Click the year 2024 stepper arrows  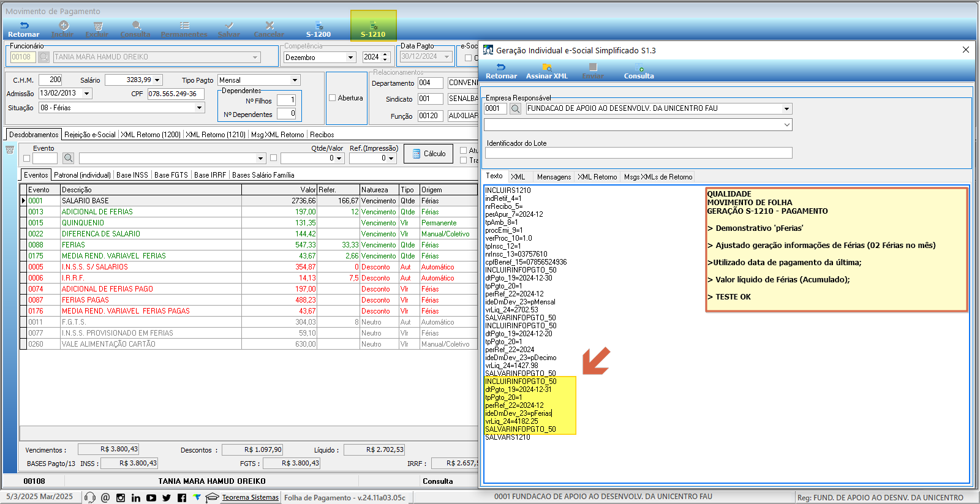click(385, 57)
